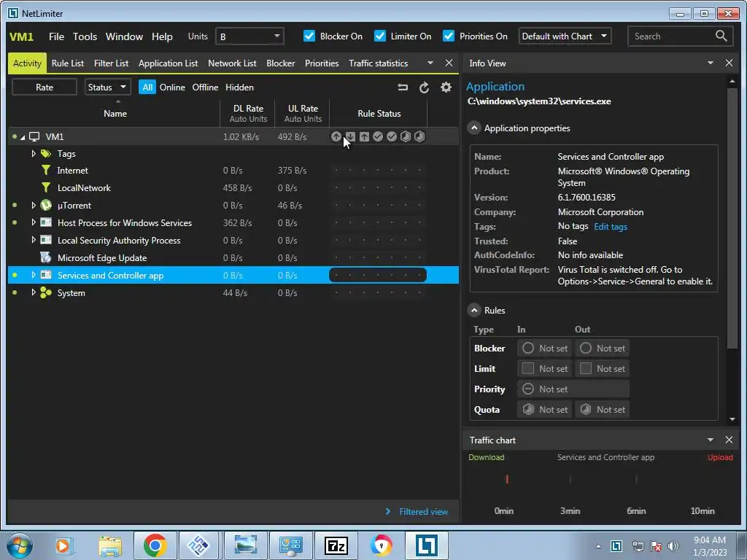This screenshot has height=560, width=747.
Task: Click the last quota hexagon icon in VM1 row
Action: click(x=419, y=136)
